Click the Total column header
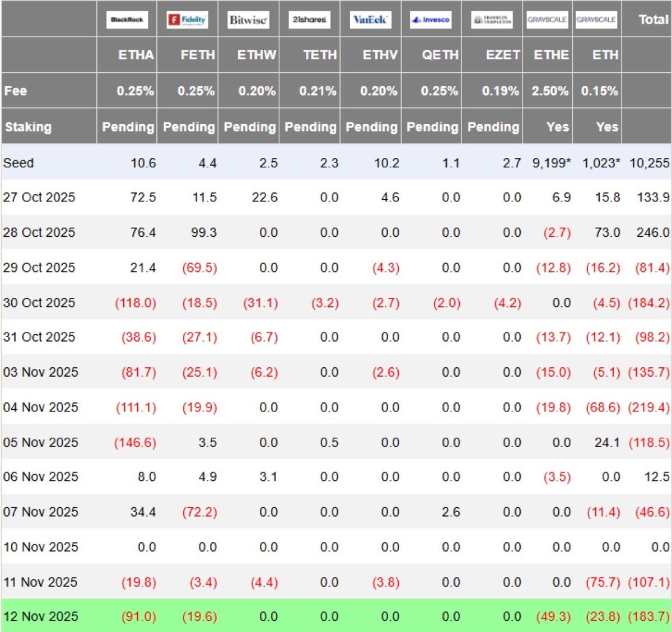 654,20
